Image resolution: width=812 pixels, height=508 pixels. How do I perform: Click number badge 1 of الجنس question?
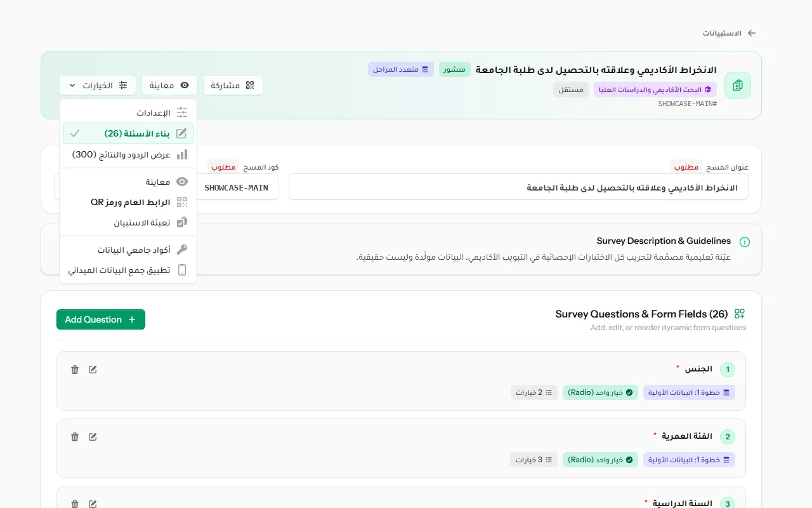tap(728, 370)
